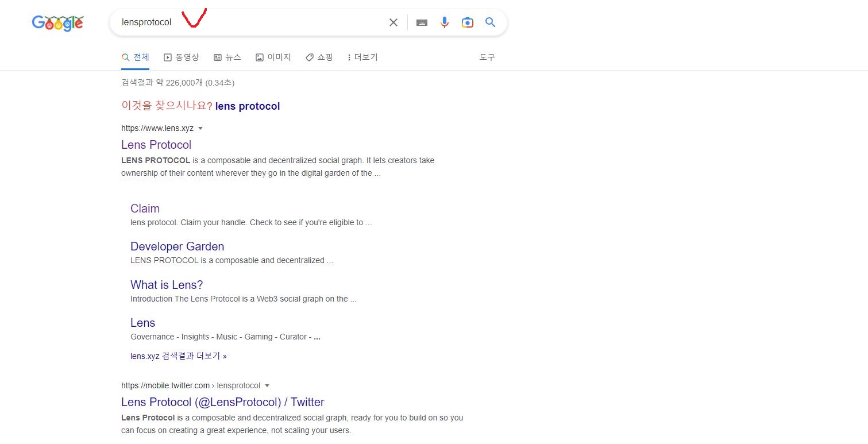The image size is (868, 444).
Task: Open the Lens Protocol result title
Action: (x=156, y=145)
